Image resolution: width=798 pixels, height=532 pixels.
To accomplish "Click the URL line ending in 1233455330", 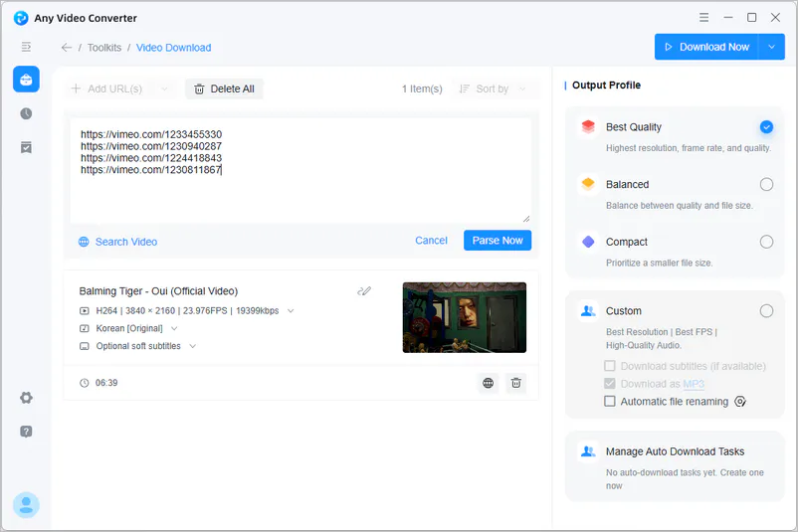I will tap(151, 134).
